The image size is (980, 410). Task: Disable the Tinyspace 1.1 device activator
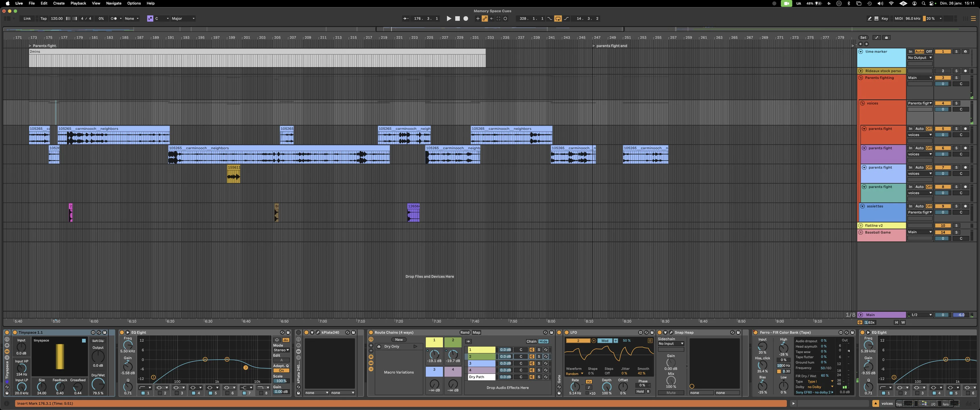point(15,332)
